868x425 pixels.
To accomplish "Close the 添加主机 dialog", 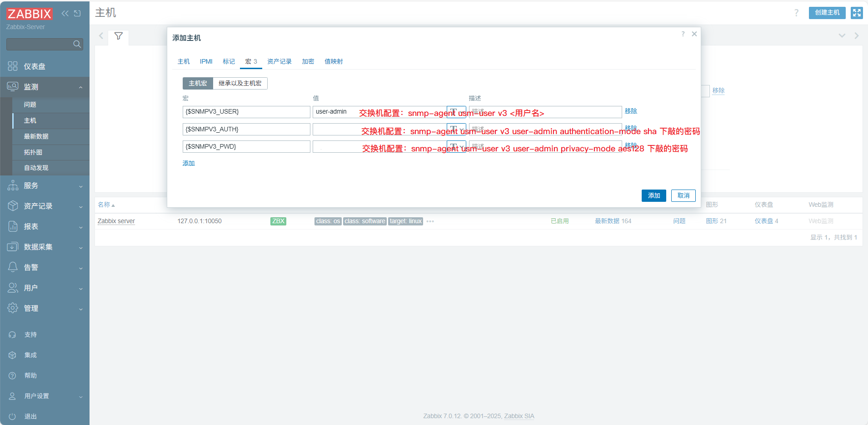I will tap(694, 34).
